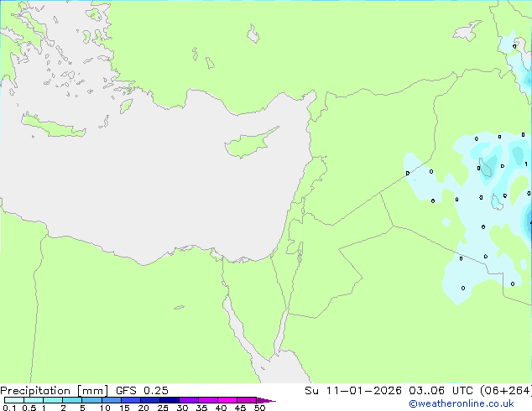This screenshot has height=411, width=532.
Task: Pick the 0.1–0.5 mm palest legend swatch
Action: point(14,400)
